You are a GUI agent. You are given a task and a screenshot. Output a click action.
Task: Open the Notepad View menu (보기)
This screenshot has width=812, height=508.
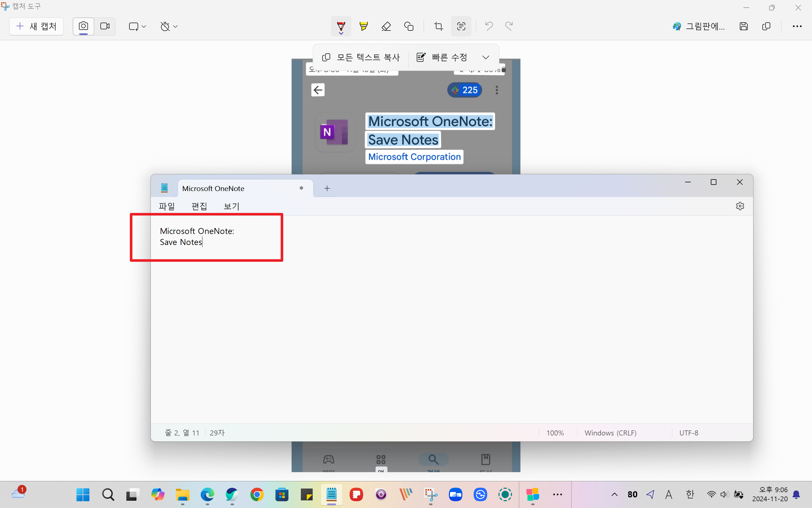[x=231, y=206]
